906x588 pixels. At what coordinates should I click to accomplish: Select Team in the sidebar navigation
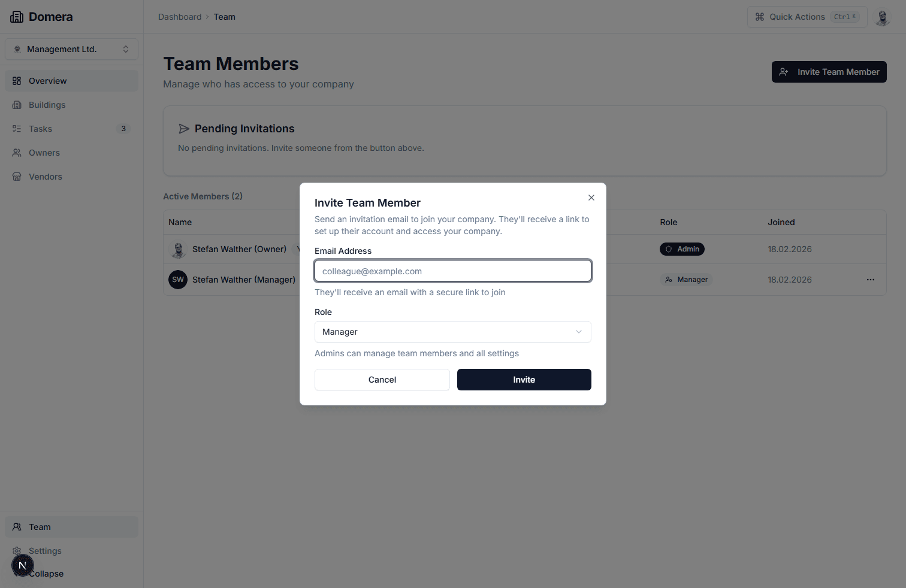click(40, 526)
